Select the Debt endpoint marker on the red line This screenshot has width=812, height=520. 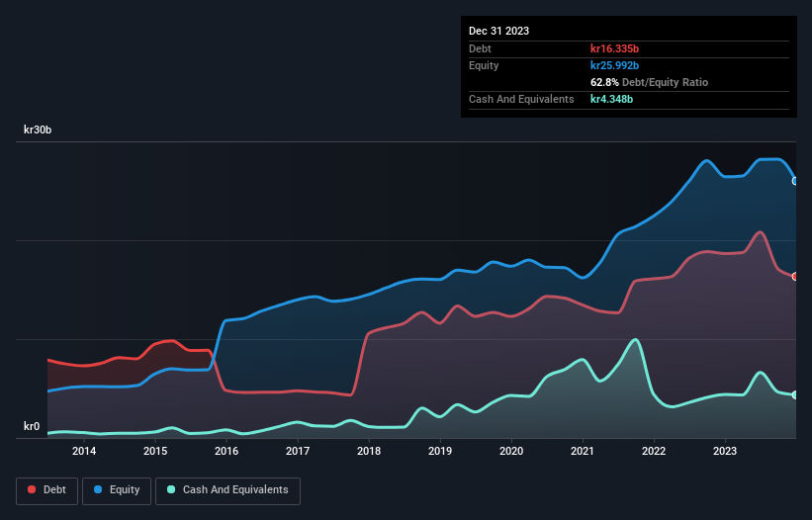pos(795,277)
